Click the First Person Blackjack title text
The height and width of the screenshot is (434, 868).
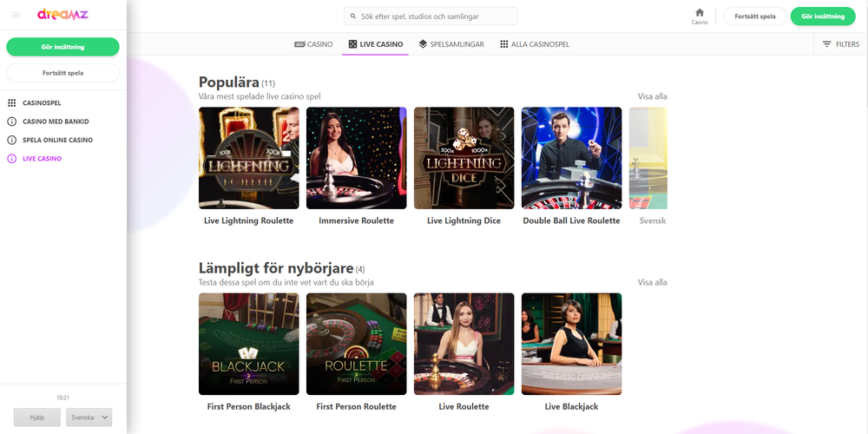pyautogui.click(x=248, y=407)
